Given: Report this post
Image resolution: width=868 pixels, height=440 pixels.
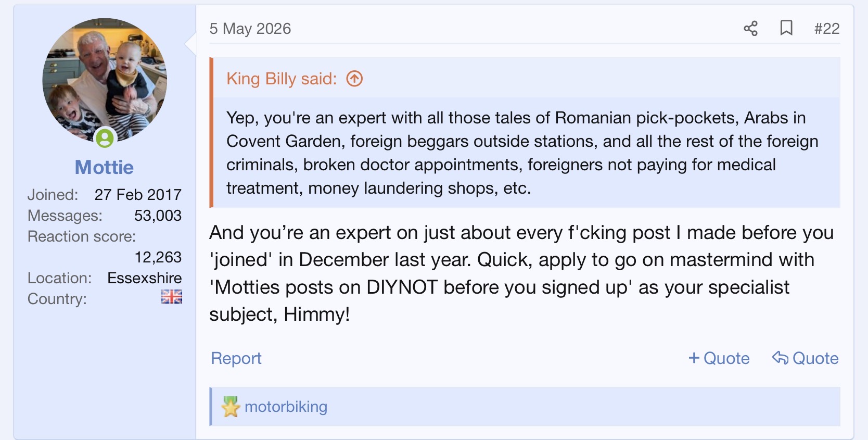Looking at the screenshot, I should pos(236,358).
